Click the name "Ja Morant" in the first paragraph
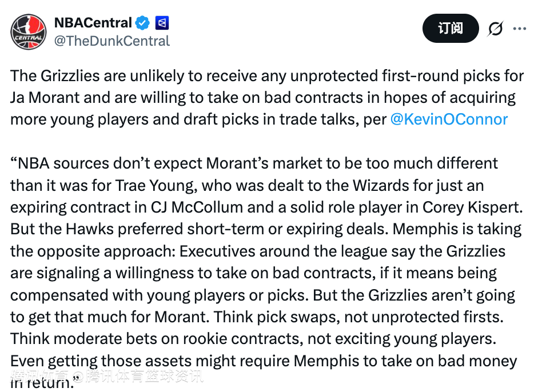Viewport: 542px width, 392px height. (45, 97)
